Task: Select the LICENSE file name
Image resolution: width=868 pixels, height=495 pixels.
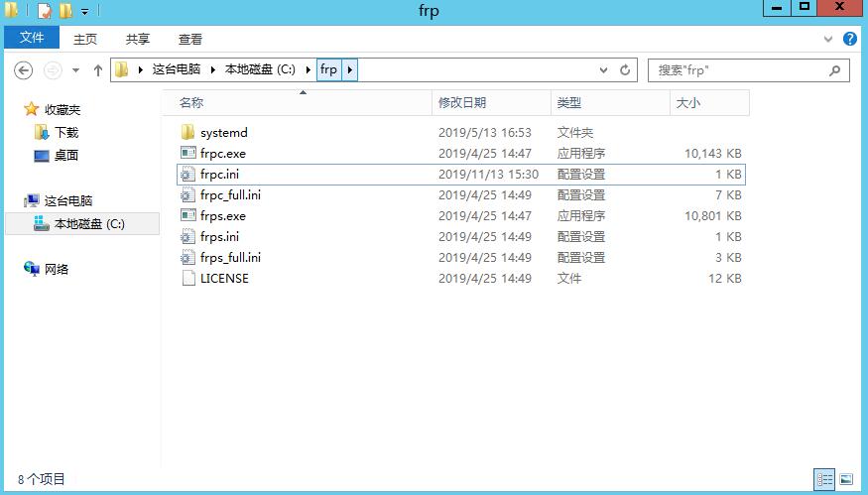Action: tap(225, 279)
